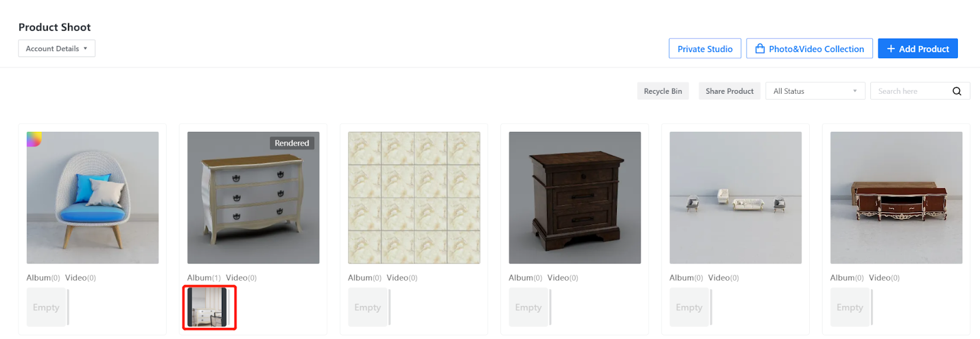This screenshot has height=339, width=980.
Task: Click the All Status dropdown arrow
Action: [x=855, y=91]
